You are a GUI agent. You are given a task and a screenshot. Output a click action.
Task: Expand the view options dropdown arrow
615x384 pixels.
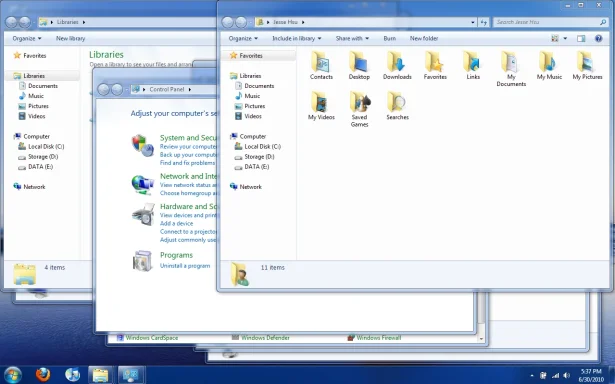(565, 38)
